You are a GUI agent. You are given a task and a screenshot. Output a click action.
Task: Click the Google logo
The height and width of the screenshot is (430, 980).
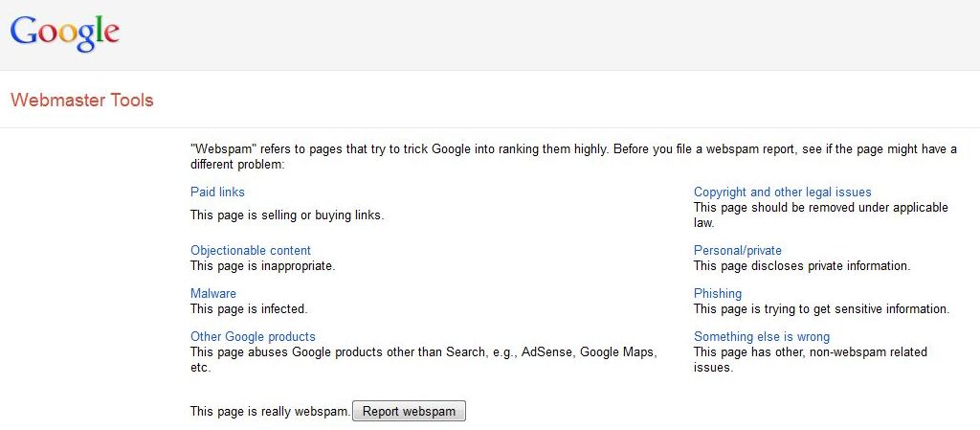point(65,34)
